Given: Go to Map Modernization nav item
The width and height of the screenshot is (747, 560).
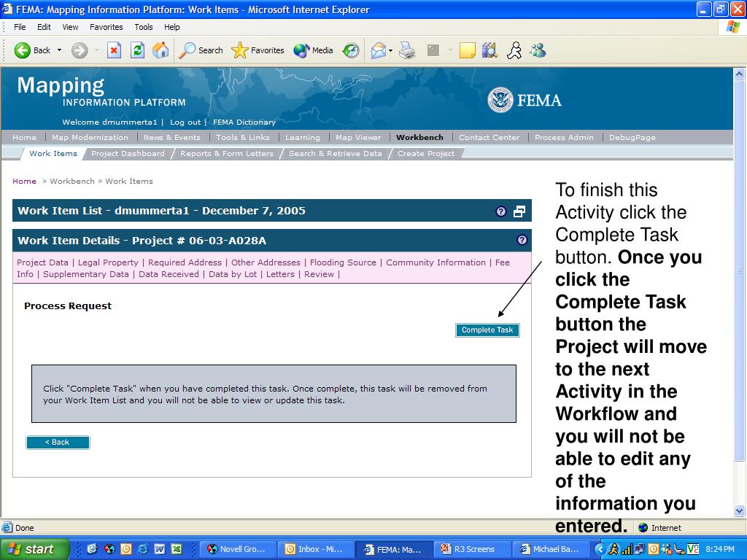Looking at the screenshot, I should [90, 138].
